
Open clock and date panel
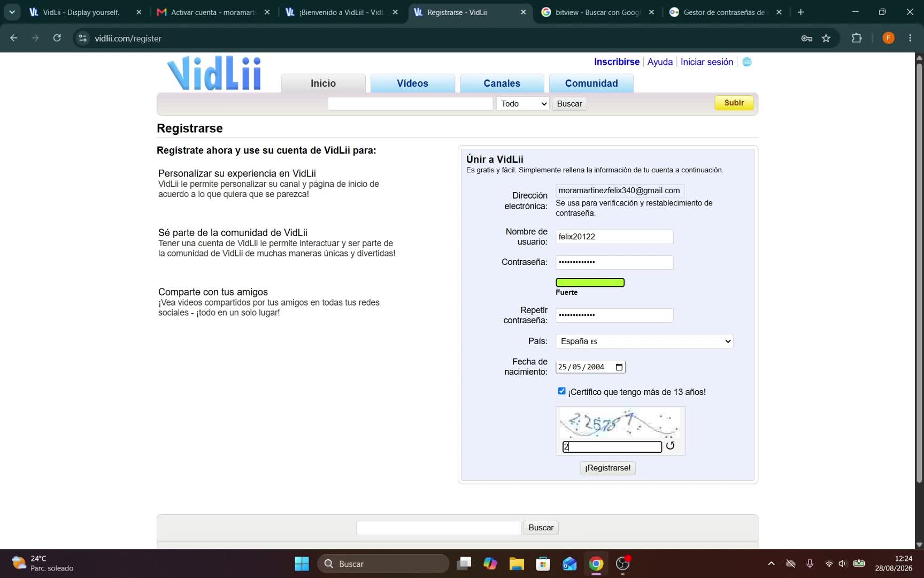pyautogui.click(x=893, y=564)
